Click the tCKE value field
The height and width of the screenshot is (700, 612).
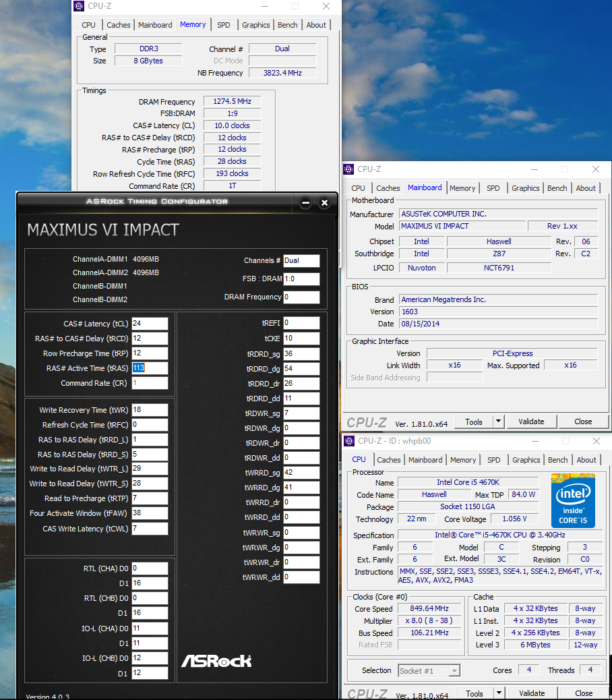coord(301,339)
